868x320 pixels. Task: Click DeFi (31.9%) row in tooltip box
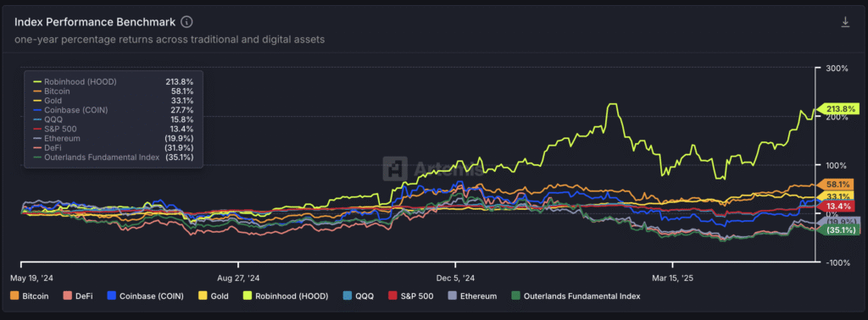pyautogui.click(x=114, y=147)
